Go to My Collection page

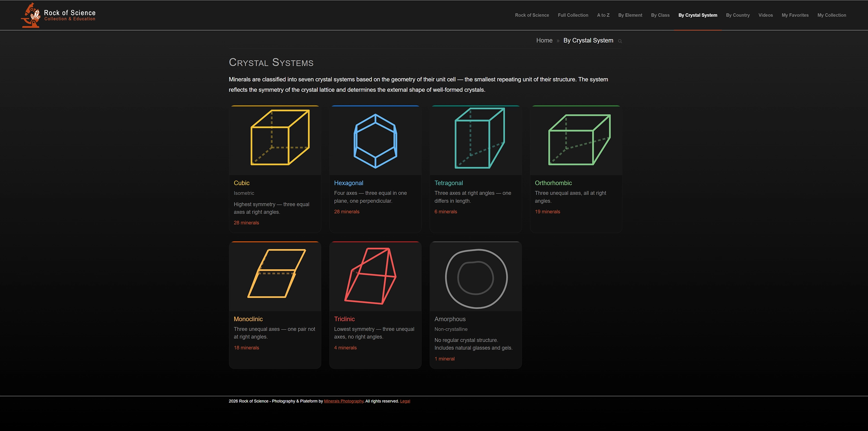pyautogui.click(x=832, y=15)
